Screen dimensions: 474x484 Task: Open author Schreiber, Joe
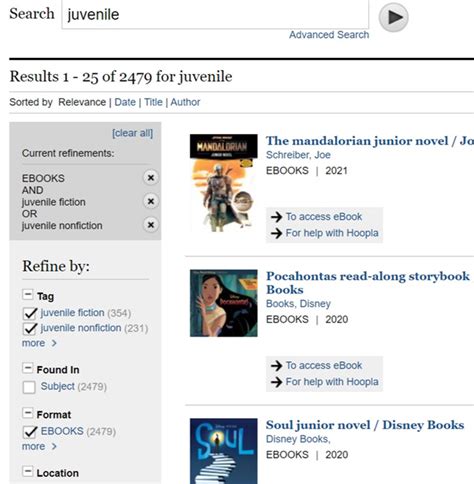click(x=298, y=155)
